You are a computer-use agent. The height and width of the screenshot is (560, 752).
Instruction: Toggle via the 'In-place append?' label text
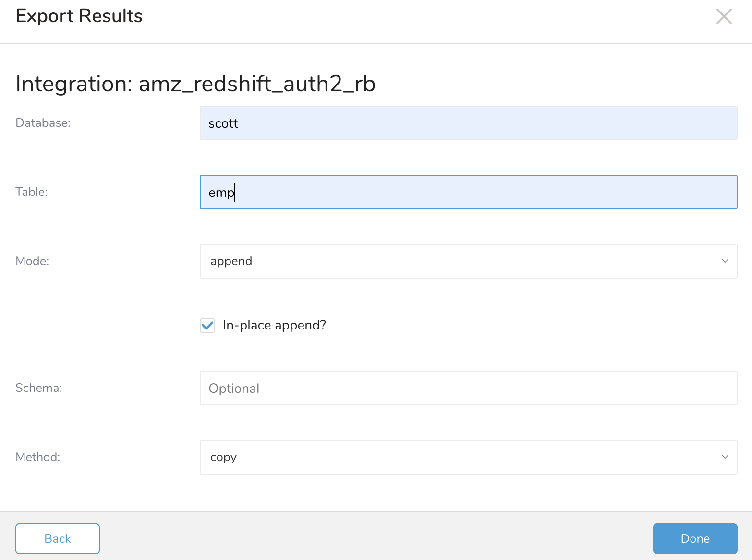tap(274, 326)
